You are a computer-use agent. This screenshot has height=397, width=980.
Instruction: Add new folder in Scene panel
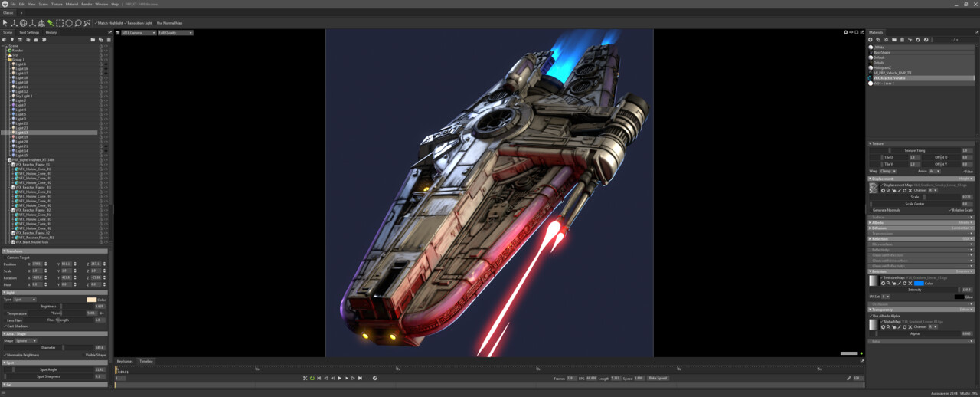(x=93, y=40)
